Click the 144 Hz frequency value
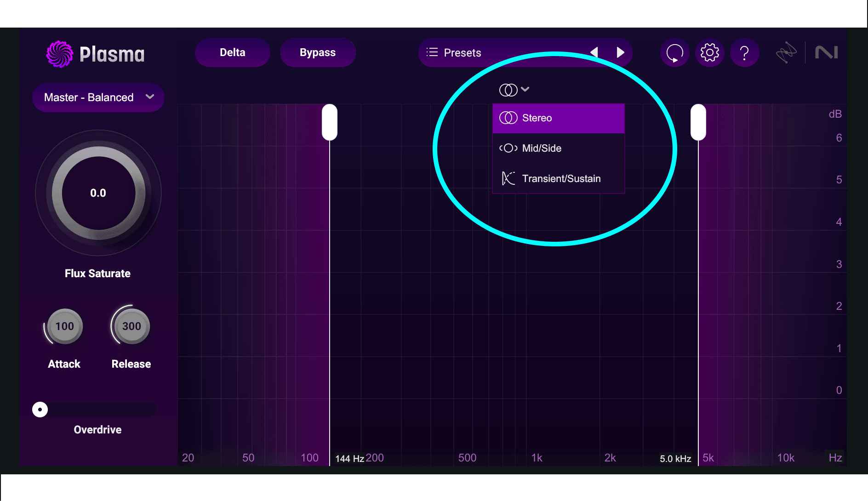This screenshot has width=868, height=501. [x=349, y=459]
